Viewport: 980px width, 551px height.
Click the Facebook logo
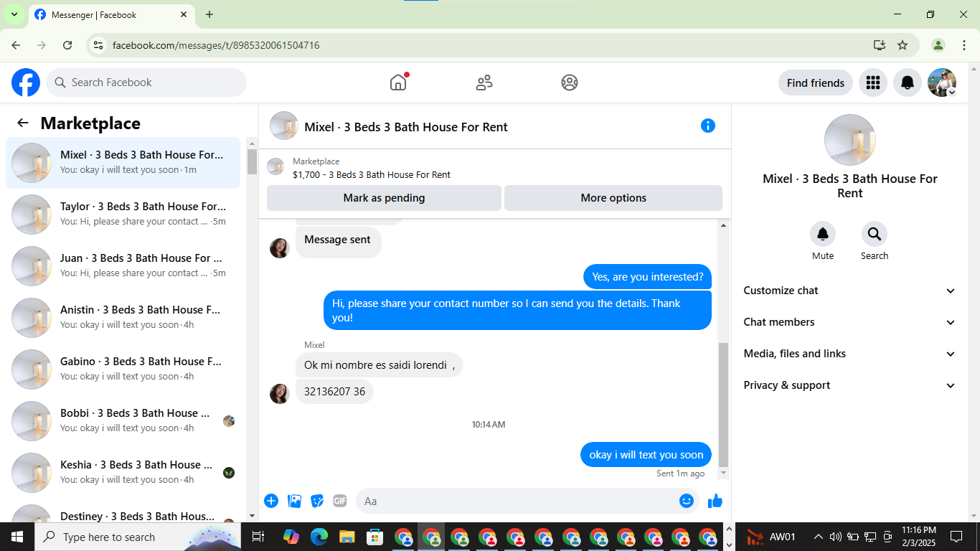26,83
